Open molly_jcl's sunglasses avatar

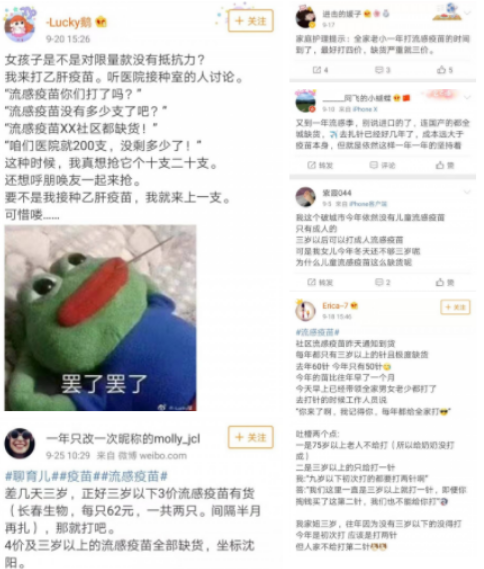[19, 443]
